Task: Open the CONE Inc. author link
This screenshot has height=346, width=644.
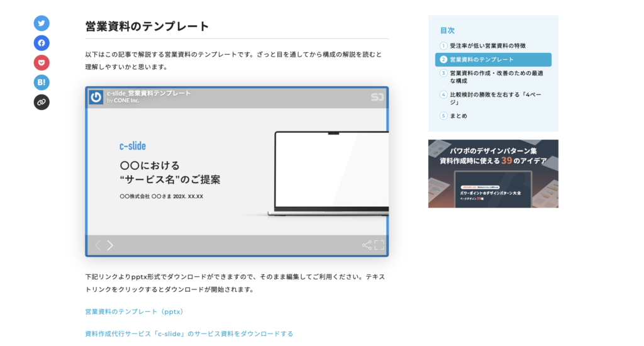Action: pyautogui.click(x=126, y=101)
